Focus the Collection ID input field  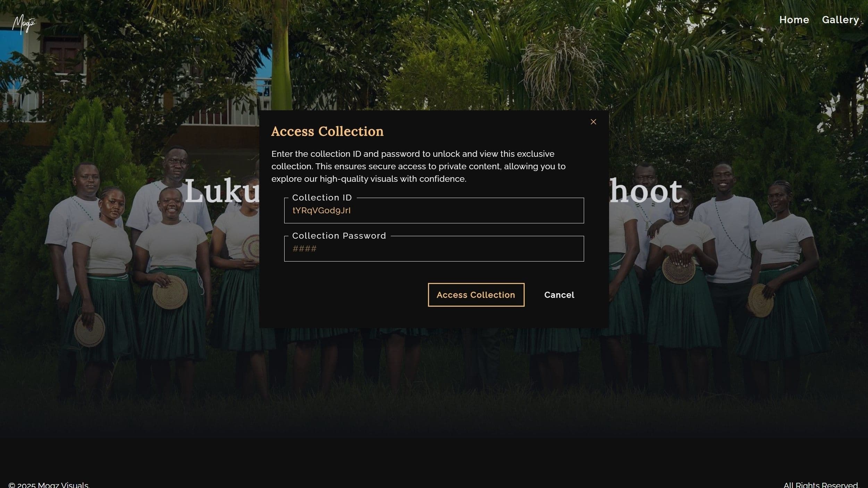click(x=451, y=211)
